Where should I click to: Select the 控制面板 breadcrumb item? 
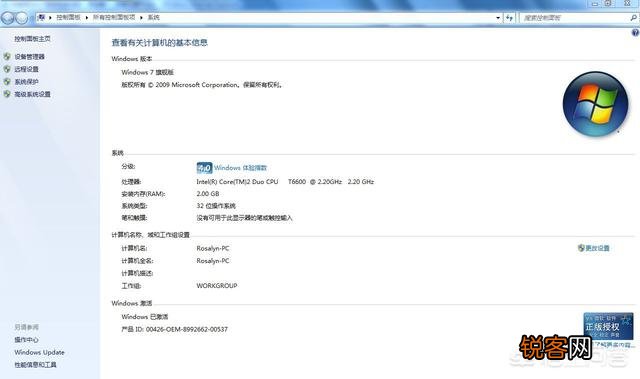[x=68, y=17]
